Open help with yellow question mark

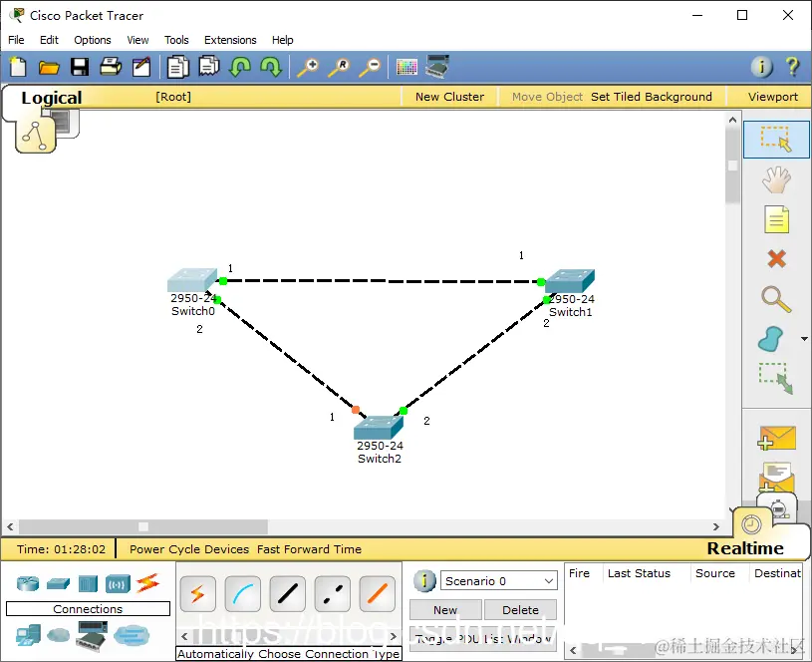coord(792,67)
